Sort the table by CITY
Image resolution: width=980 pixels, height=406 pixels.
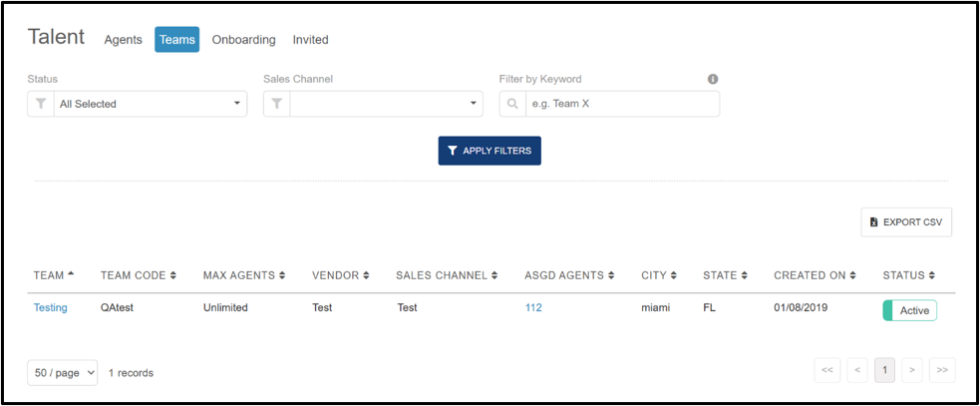click(x=659, y=275)
